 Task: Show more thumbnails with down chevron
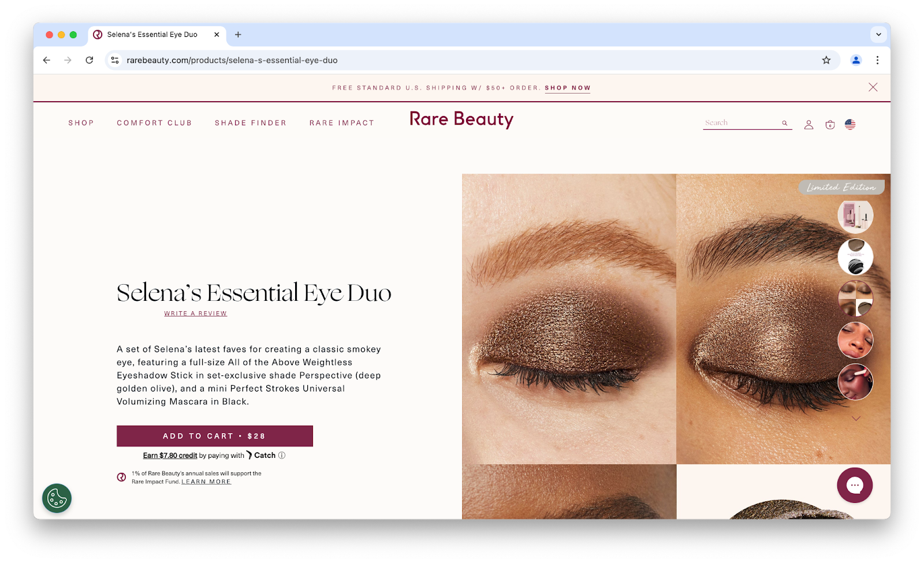click(x=856, y=419)
